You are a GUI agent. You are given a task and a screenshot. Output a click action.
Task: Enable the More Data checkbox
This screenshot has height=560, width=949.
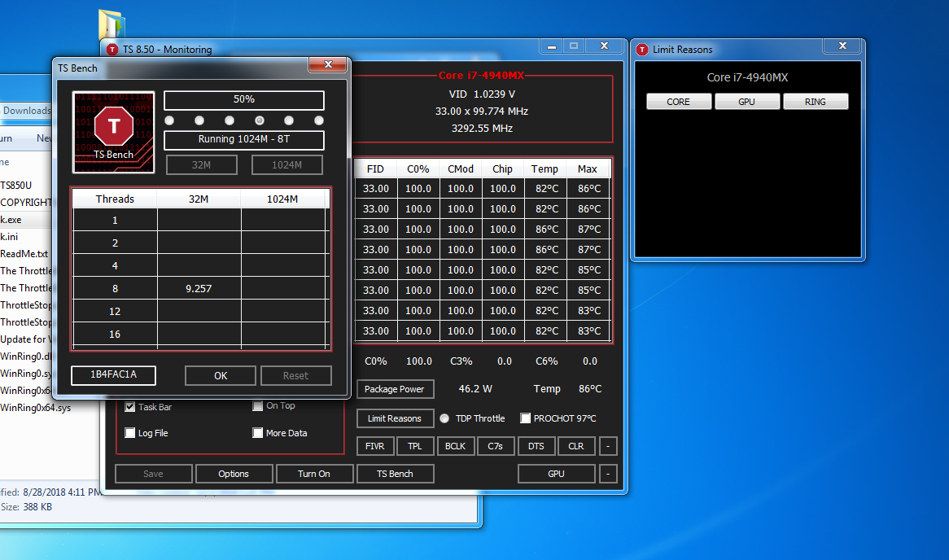258,433
